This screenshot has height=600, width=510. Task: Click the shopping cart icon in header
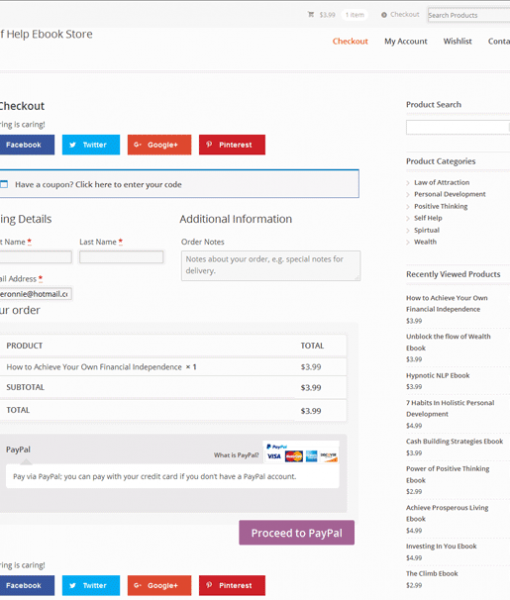click(311, 15)
